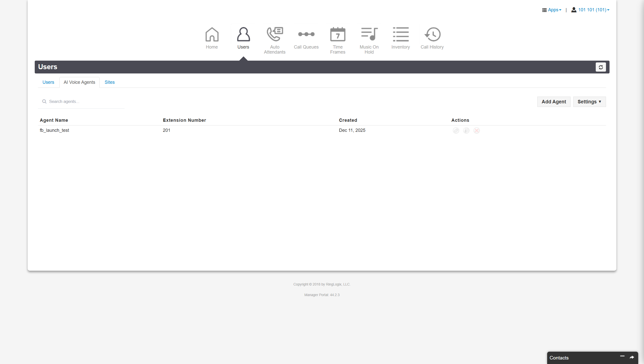Click the export icon for fb_launch_test
The width and height of the screenshot is (644, 364).
pyautogui.click(x=466, y=131)
